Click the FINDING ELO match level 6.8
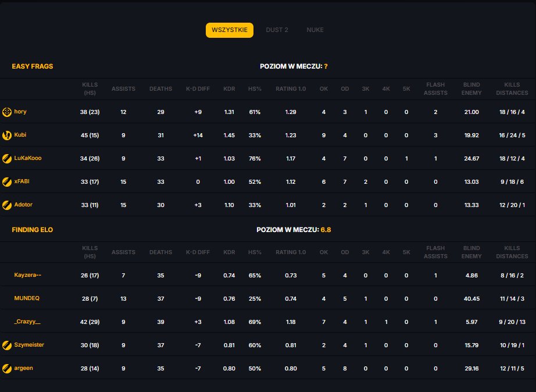This screenshot has width=536, height=392. (326, 230)
